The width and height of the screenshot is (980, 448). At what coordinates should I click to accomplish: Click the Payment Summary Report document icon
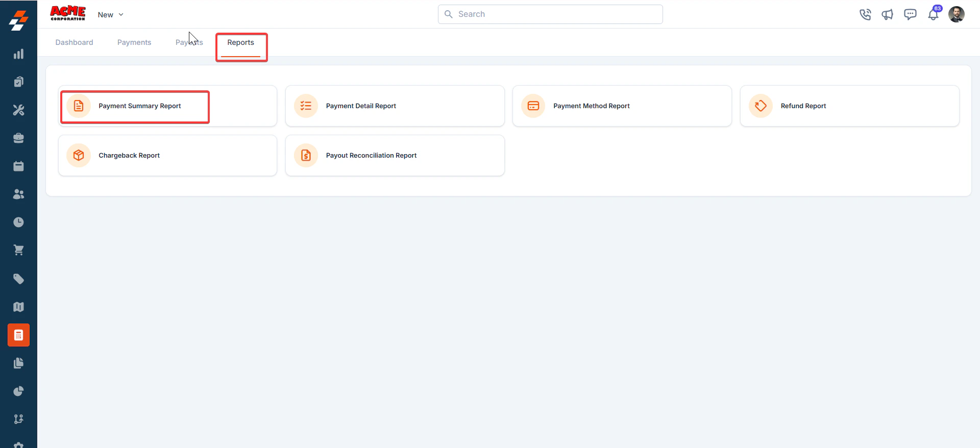[79, 106]
